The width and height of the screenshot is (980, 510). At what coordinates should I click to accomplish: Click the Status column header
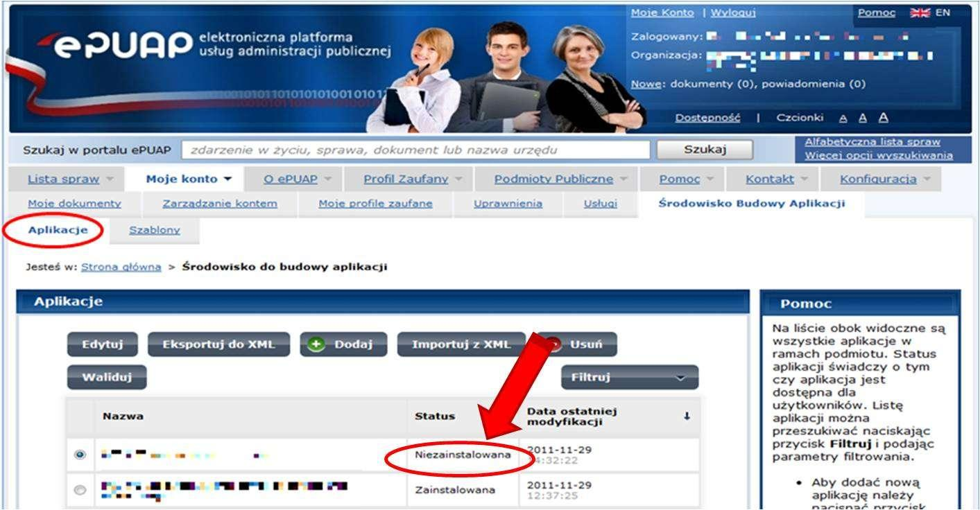click(x=435, y=416)
